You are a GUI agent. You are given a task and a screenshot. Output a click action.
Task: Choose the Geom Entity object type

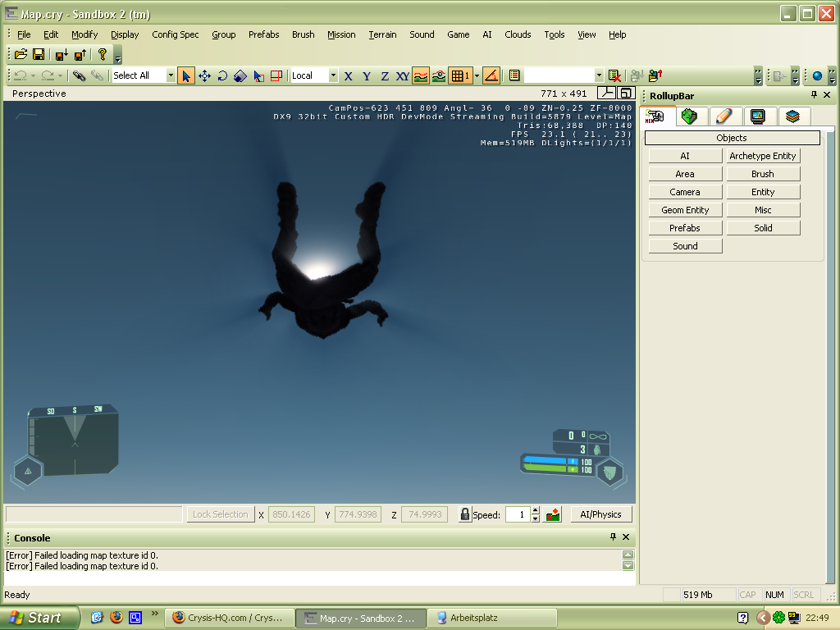click(x=685, y=210)
